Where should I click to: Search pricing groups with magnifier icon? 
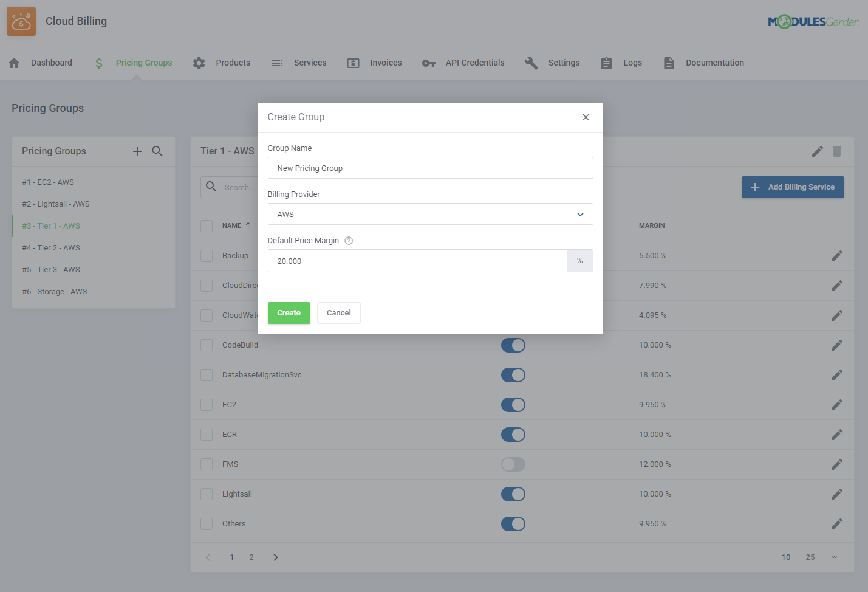click(157, 151)
